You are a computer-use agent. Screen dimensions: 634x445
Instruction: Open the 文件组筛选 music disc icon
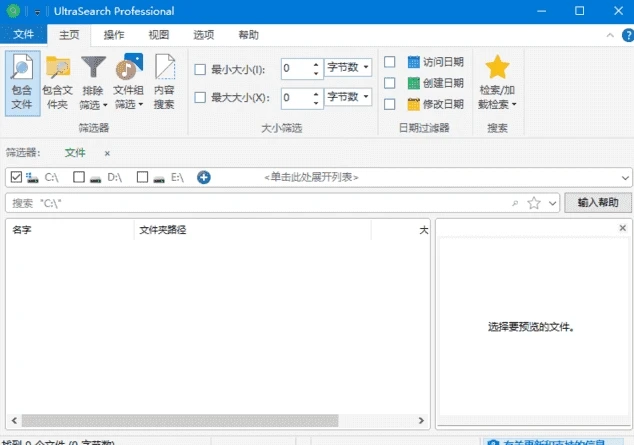click(x=129, y=67)
